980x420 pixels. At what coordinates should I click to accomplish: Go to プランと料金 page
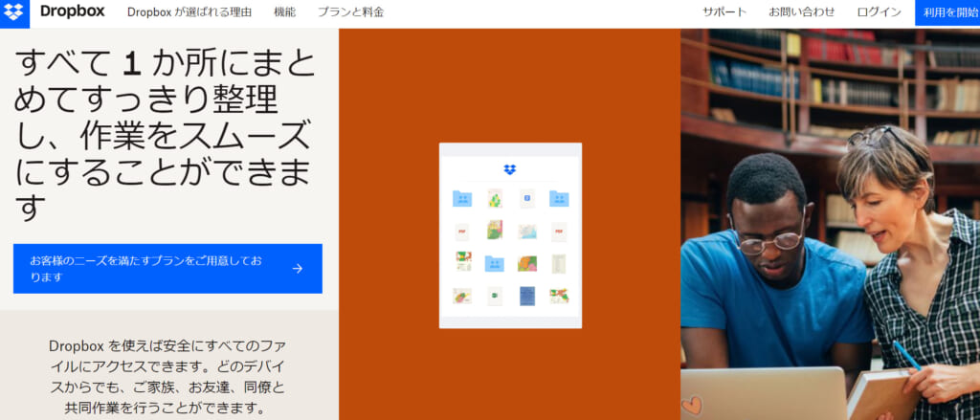(x=350, y=11)
